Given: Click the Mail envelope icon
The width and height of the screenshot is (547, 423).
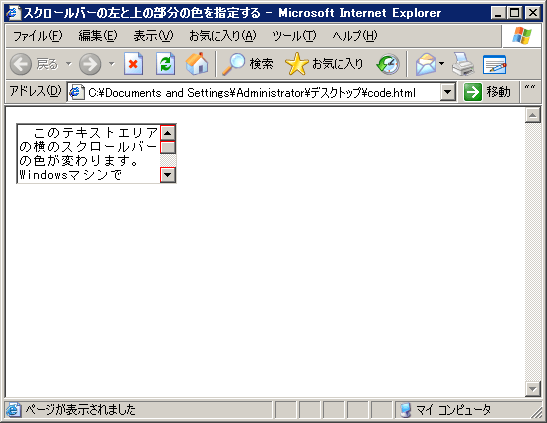Looking at the screenshot, I should pos(426,64).
